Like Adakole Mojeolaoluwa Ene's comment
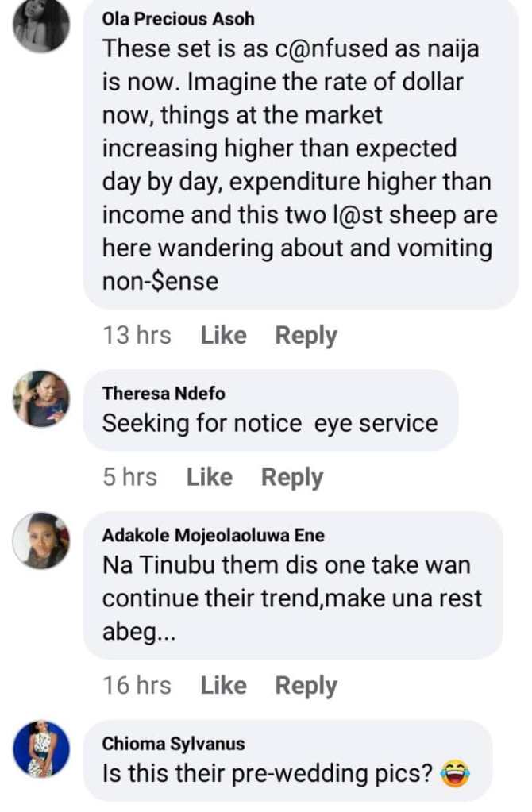 click(x=223, y=685)
